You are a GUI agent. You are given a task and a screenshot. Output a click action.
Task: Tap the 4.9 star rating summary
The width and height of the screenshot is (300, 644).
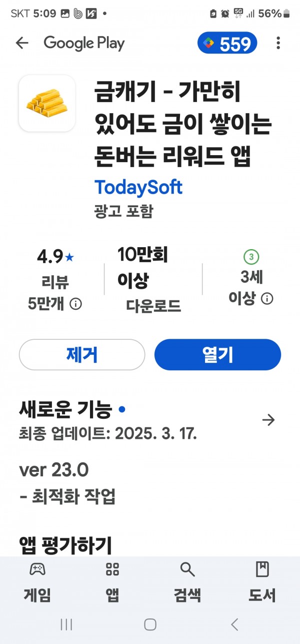point(55,257)
